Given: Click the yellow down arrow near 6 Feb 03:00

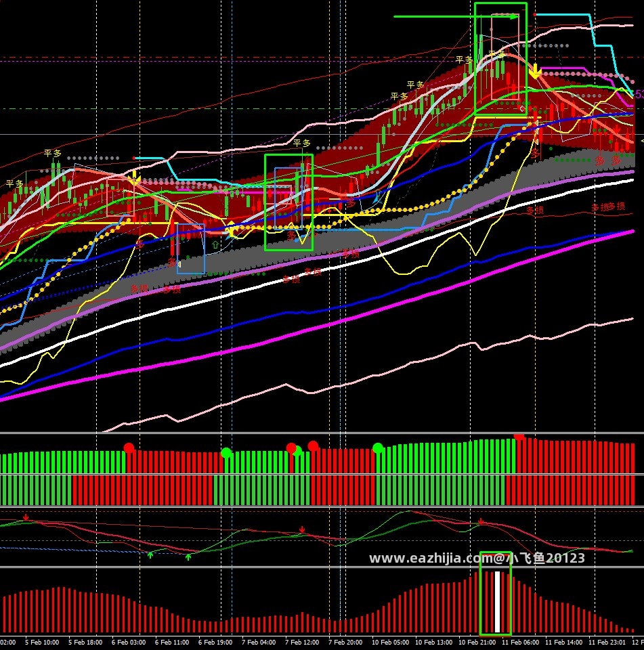Looking at the screenshot, I should 134,178.
